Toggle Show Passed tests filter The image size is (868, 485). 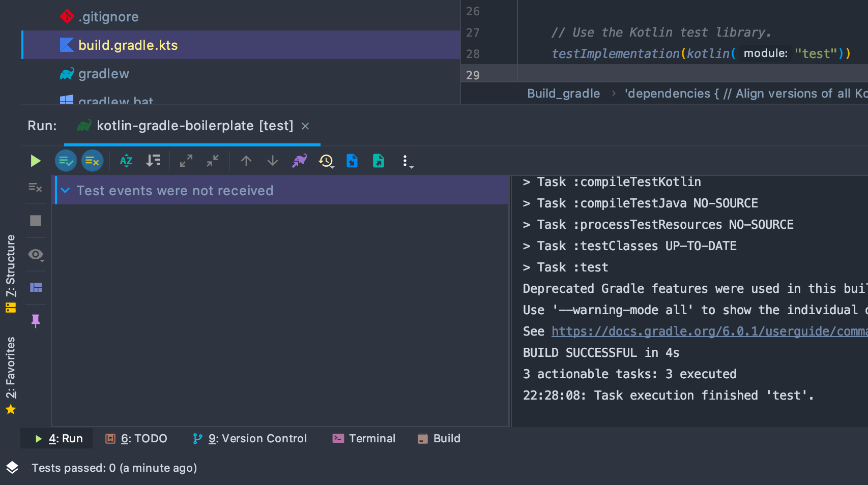point(66,161)
